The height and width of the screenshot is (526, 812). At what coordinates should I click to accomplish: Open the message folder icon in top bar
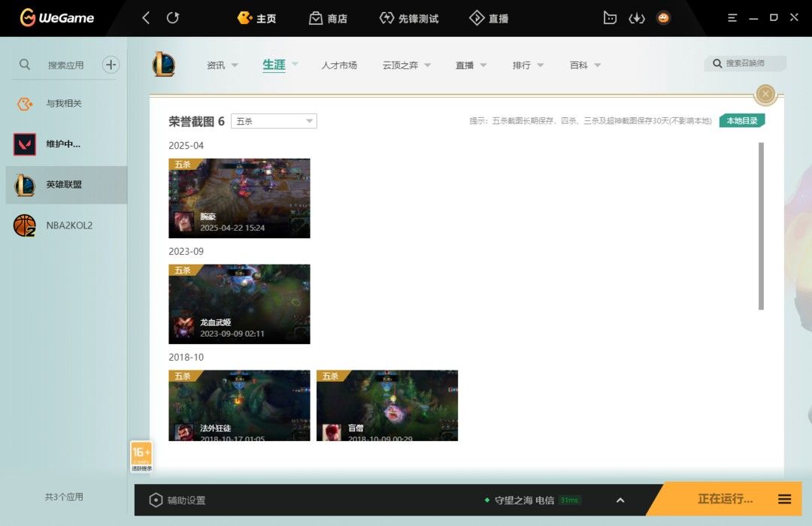point(610,18)
